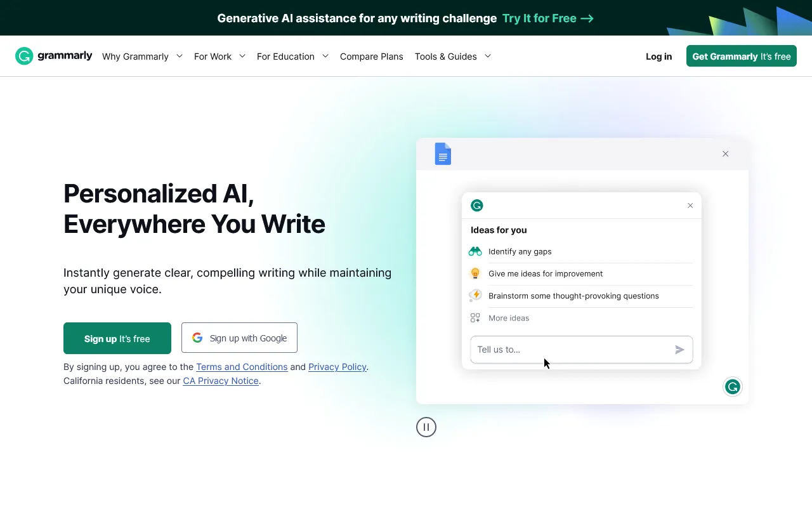The height and width of the screenshot is (528, 812).
Task: Open the For Education menu
Action: [285, 56]
